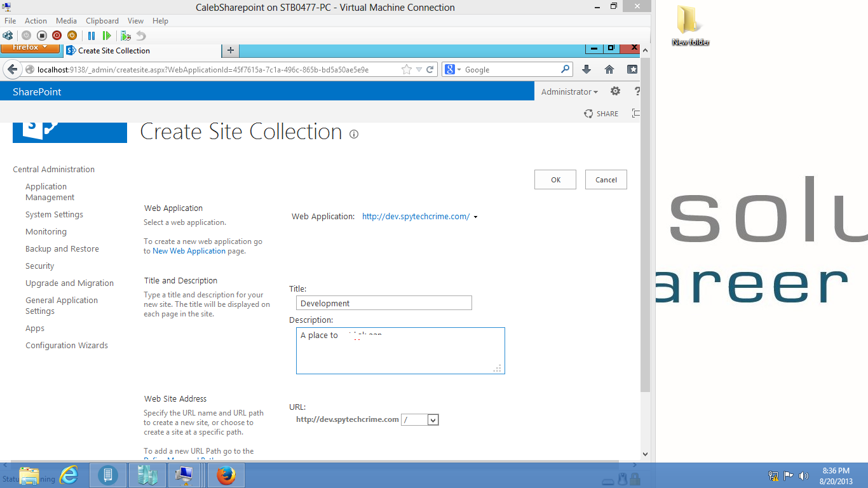Click the grey Start power icon
Viewport: 868px width, 488px height.
(x=26, y=36)
